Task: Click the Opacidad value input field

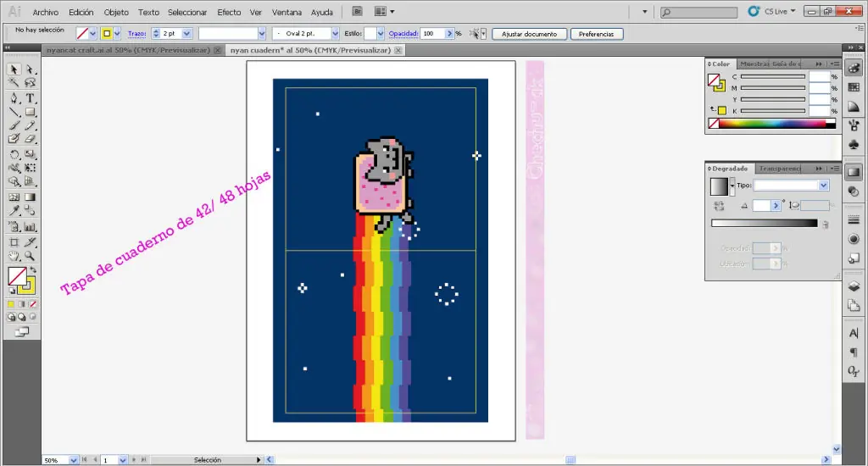Action: (x=432, y=34)
